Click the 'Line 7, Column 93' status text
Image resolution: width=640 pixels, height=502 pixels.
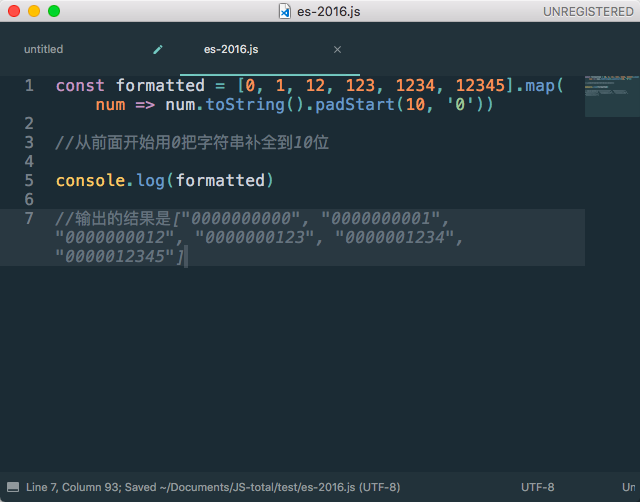pos(72,487)
